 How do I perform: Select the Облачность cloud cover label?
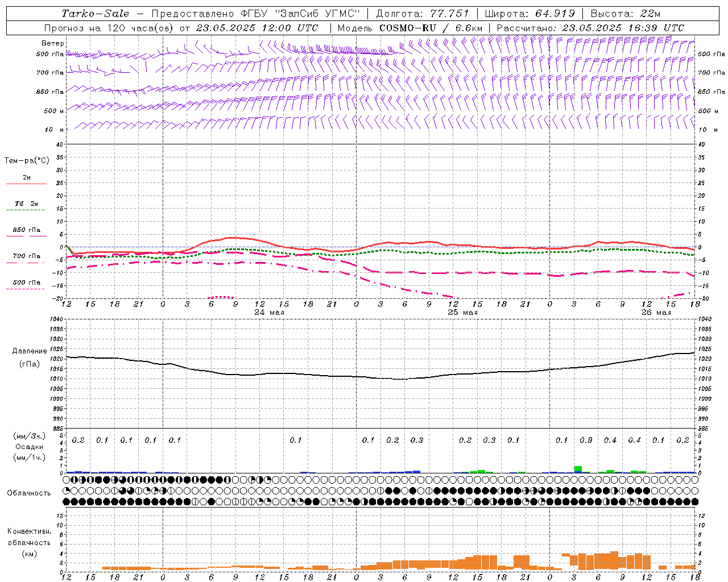tap(29, 493)
